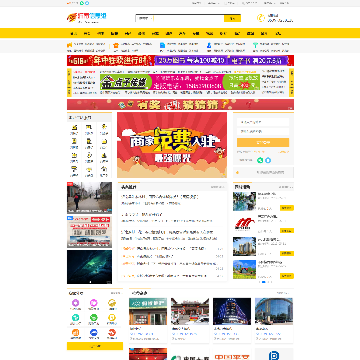Open the red 618 年中狂欢 banner
The image size is (360, 360).
coord(180,60)
